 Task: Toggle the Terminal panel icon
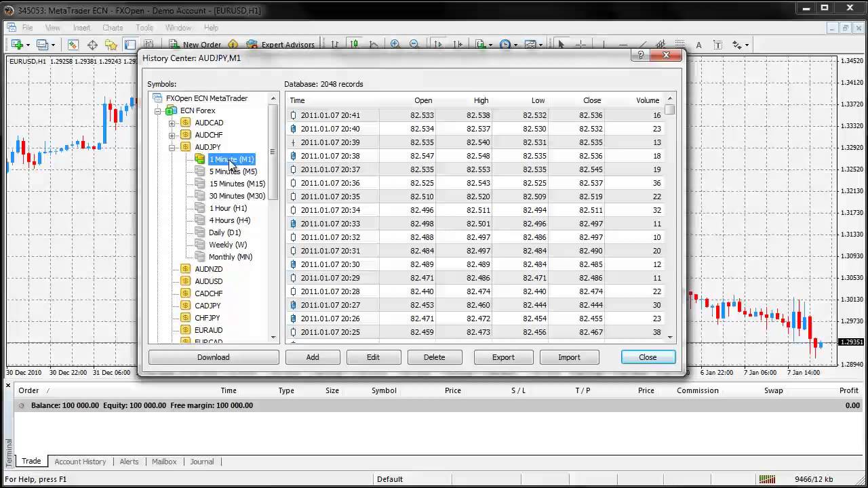pos(130,45)
